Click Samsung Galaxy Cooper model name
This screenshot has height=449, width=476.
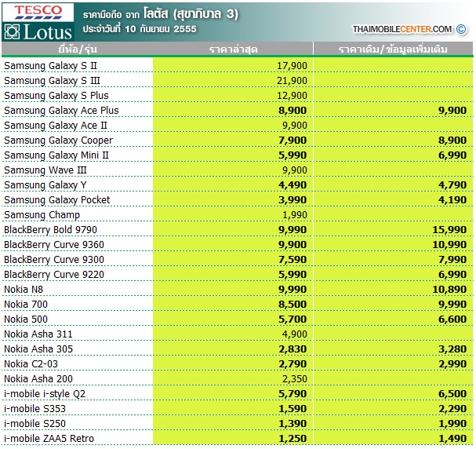[x=58, y=140]
